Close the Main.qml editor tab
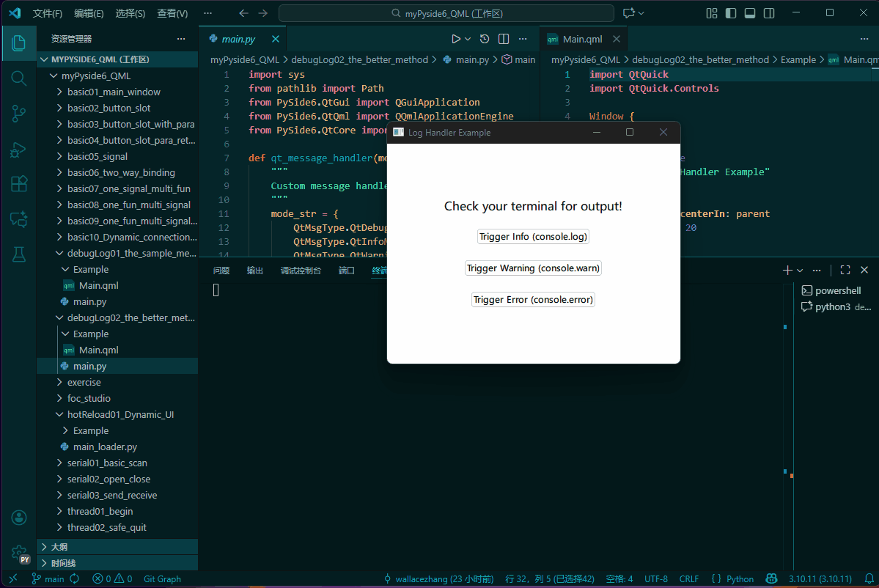Image resolution: width=879 pixels, height=588 pixels. (x=617, y=39)
